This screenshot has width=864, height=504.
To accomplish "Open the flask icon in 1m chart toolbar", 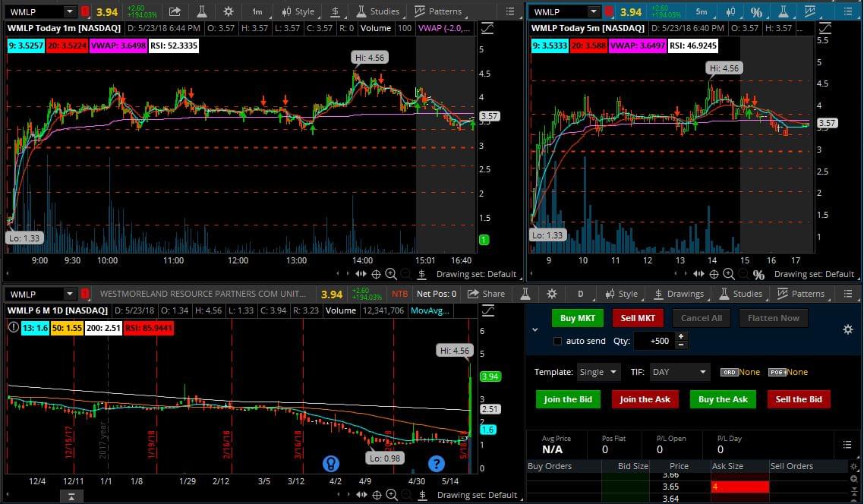I will (202, 11).
